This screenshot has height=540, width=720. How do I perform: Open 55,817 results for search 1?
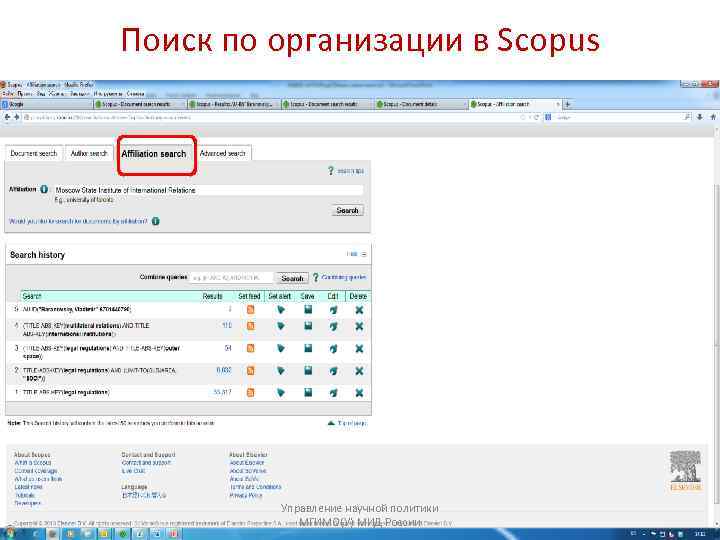point(223,392)
